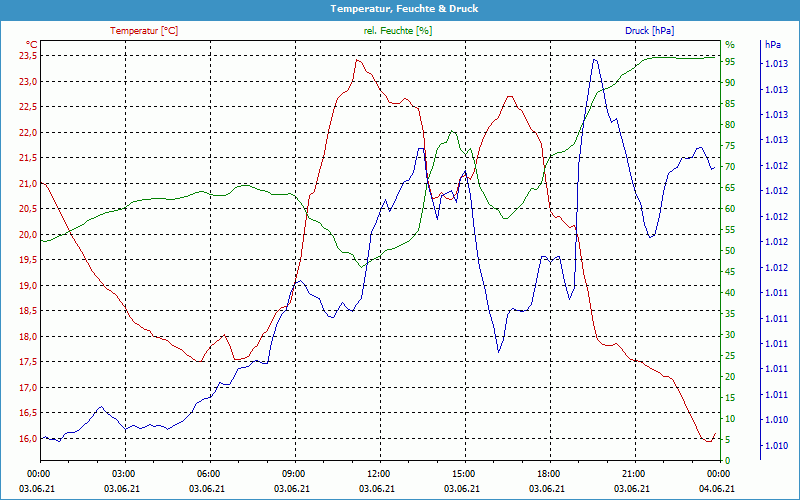The height and width of the screenshot is (500, 800).
Task: Click the 18,5 temperature axis tick
Action: tap(28, 311)
